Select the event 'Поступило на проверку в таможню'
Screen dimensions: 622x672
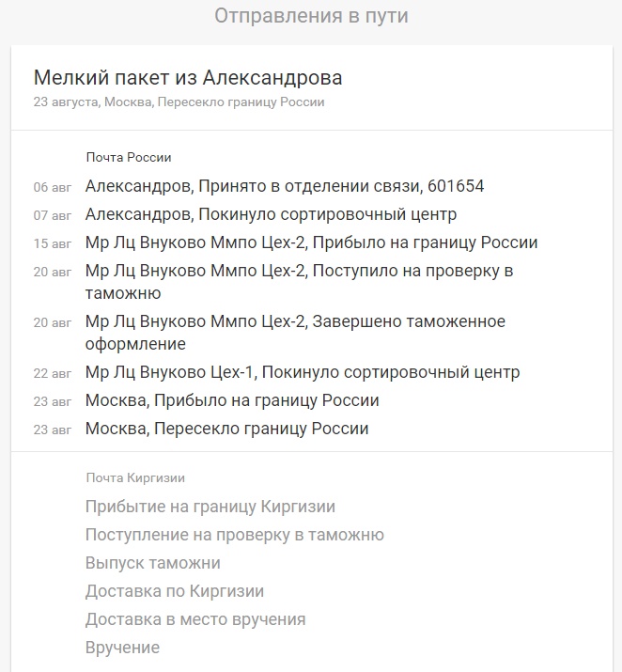click(299, 282)
